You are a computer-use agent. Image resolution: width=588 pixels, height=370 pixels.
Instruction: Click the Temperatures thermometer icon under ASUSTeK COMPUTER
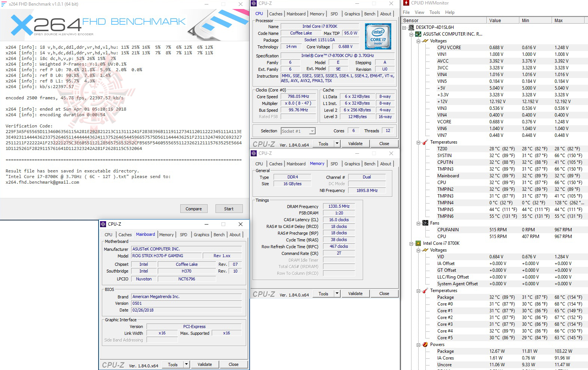click(425, 142)
